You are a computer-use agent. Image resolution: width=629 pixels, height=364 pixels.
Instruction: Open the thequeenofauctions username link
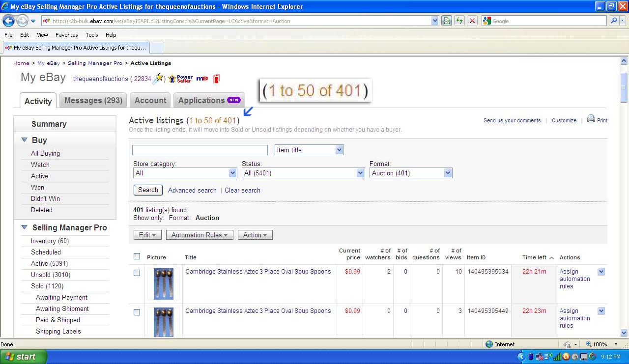(101, 79)
